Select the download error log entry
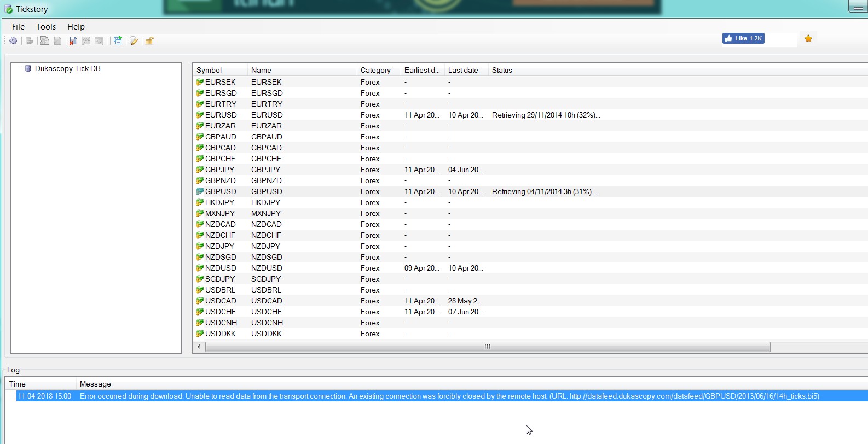The image size is (868, 444). click(442, 396)
